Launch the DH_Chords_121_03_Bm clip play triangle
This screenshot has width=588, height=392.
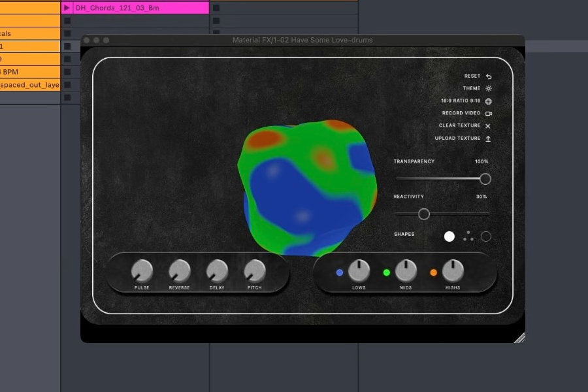[x=67, y=7]
